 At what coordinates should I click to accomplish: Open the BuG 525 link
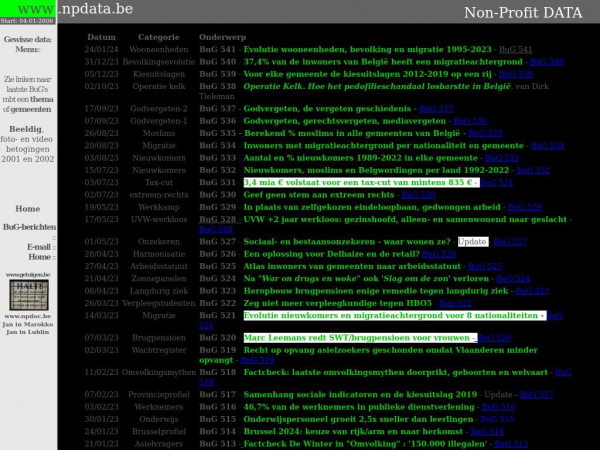coord(485,266)
